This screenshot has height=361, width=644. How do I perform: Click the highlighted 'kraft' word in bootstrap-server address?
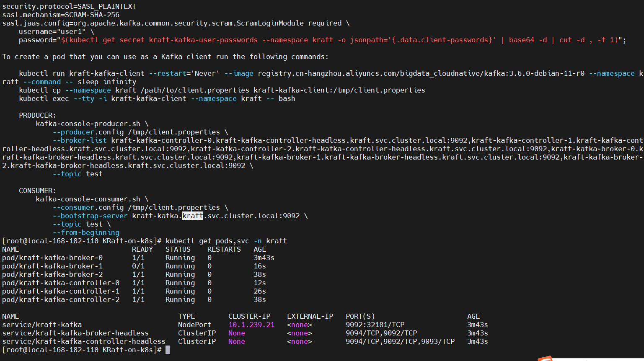193,216
